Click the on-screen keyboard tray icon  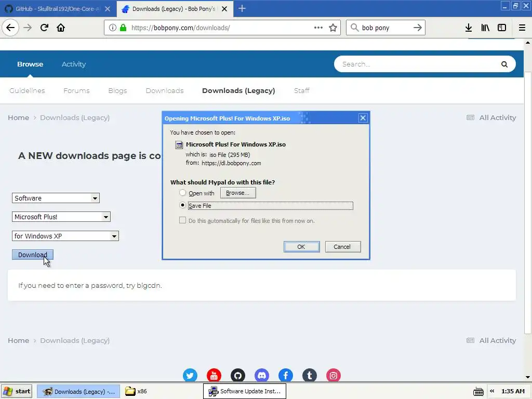pyautogui.click(x=478, y=392)
